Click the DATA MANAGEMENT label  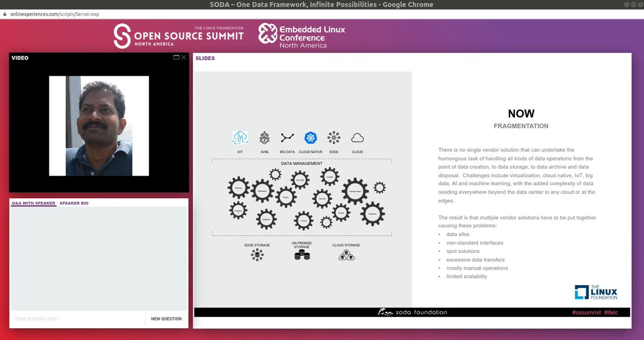coord(302,163)
